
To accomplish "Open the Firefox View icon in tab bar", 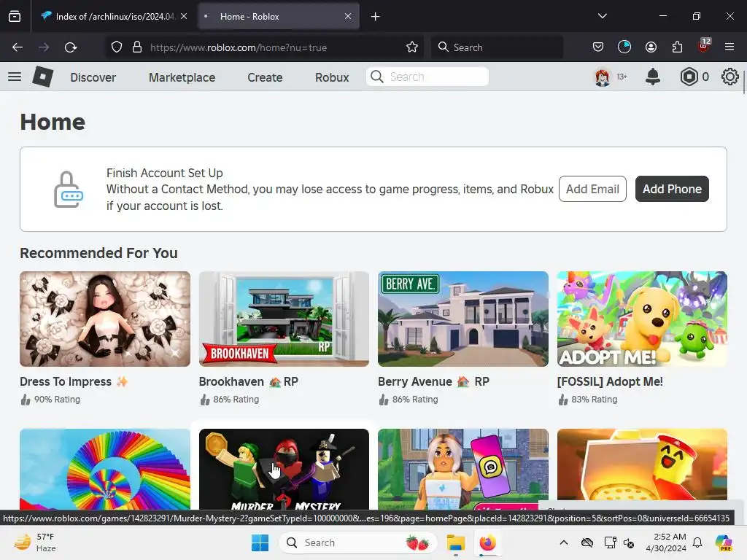I will 15,16.
